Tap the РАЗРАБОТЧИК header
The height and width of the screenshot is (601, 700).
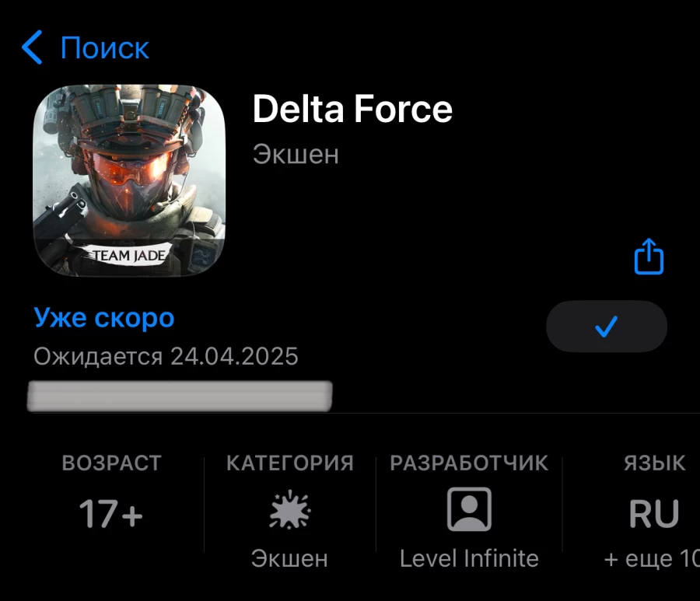(x=469, y=463)
